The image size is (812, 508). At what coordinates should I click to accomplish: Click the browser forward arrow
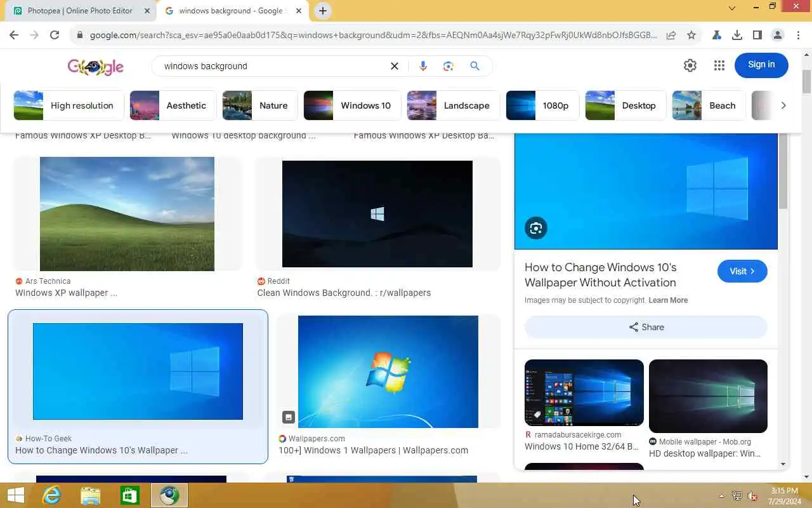coord(34,36)
